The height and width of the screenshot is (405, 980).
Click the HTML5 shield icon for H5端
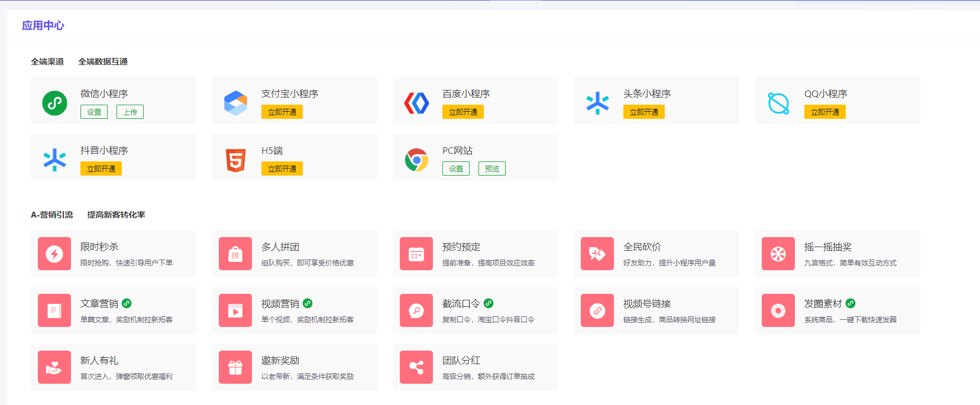(235, 160)
